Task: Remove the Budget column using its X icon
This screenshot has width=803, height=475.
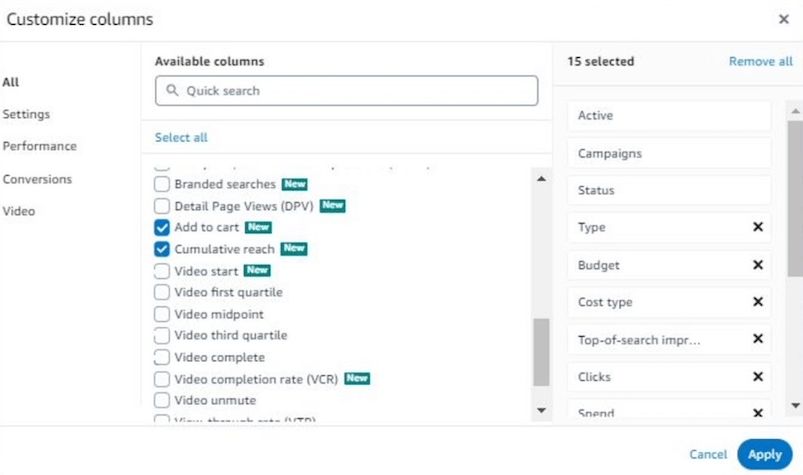Action: pyautogui.click(x=757, y=265)
